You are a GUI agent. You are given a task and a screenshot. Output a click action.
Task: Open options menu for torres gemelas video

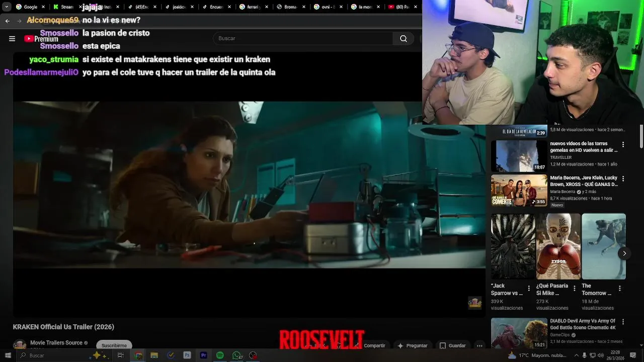click(x=623, y=145)
